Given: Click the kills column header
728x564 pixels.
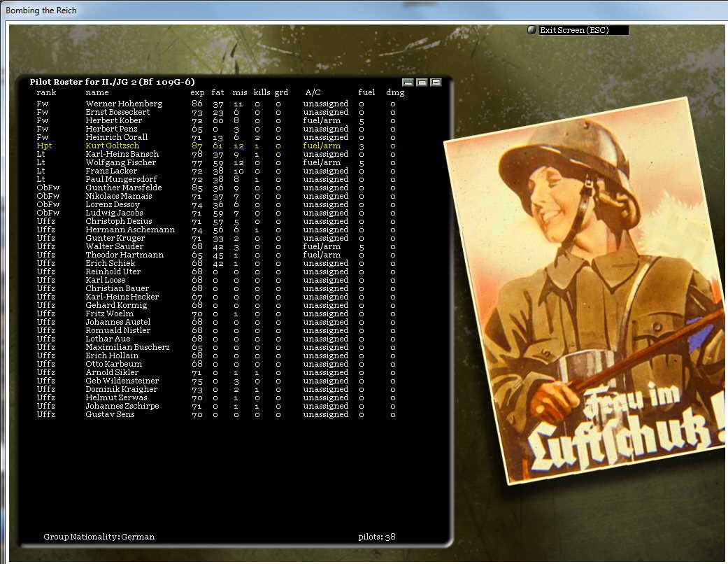Looking at the screenshot, I should [x=262, y=92].
